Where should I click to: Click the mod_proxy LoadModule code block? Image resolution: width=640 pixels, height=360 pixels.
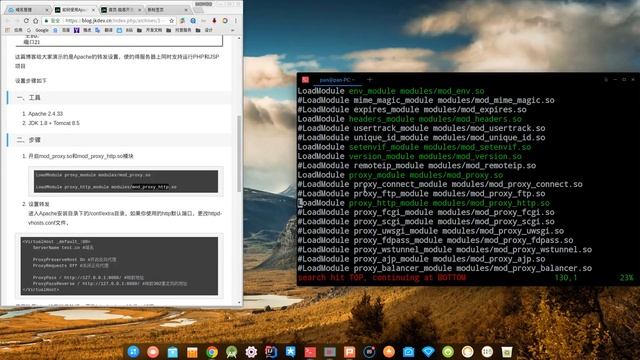pos(126,181)
